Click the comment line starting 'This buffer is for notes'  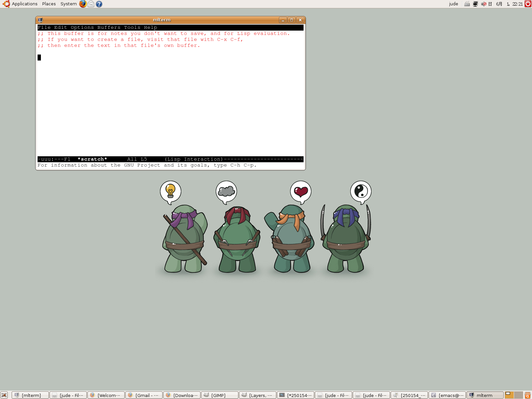164,34
